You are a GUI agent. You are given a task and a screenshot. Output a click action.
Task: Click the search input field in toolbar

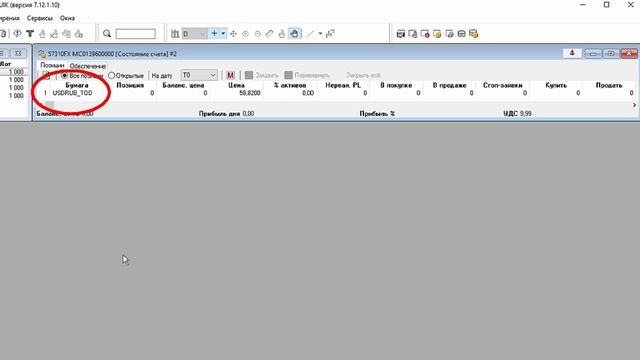point(136,34)
